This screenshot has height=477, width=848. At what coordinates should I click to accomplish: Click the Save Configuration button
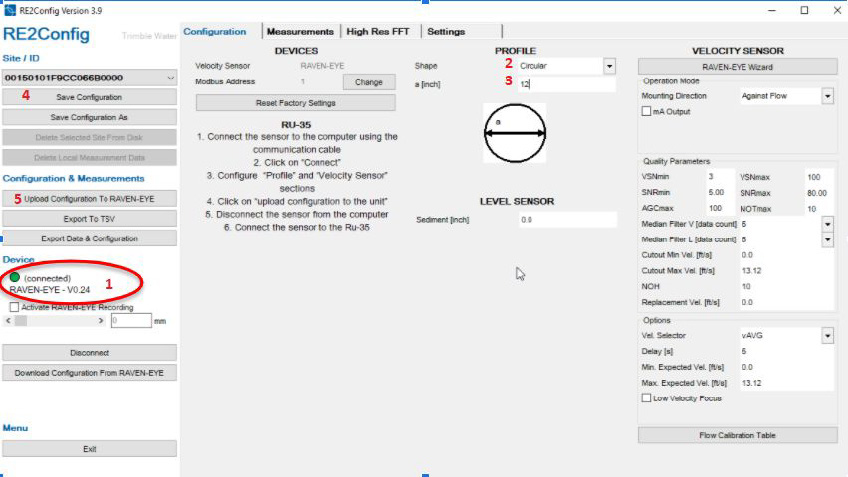click(89, 97)
